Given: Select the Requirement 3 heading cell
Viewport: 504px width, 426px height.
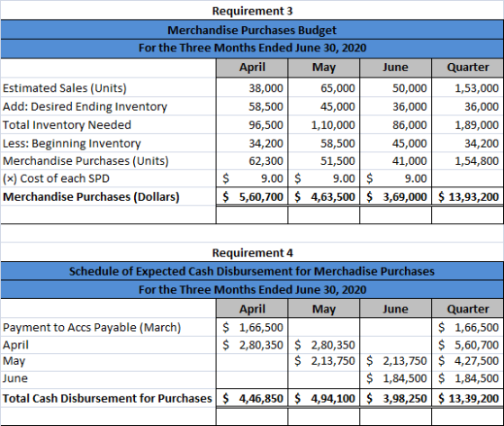Looking at the screenshot, I should point(252,11).
